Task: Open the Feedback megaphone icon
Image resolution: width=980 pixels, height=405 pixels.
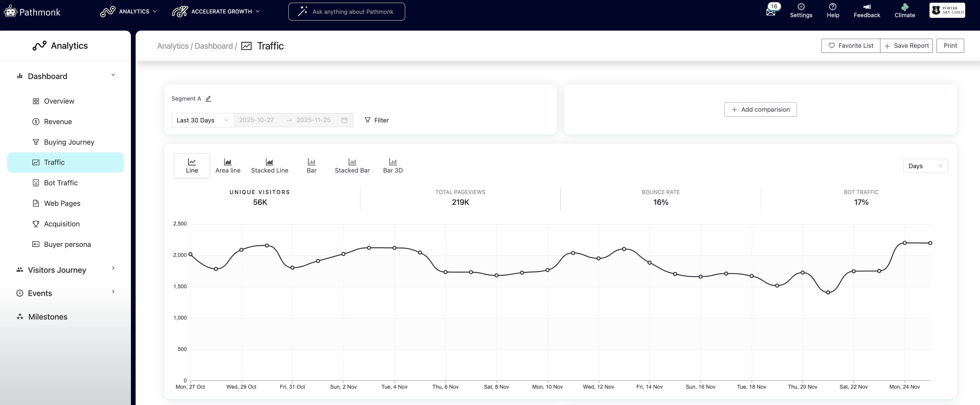Action: pyautogui.click(x=867, y=7)
